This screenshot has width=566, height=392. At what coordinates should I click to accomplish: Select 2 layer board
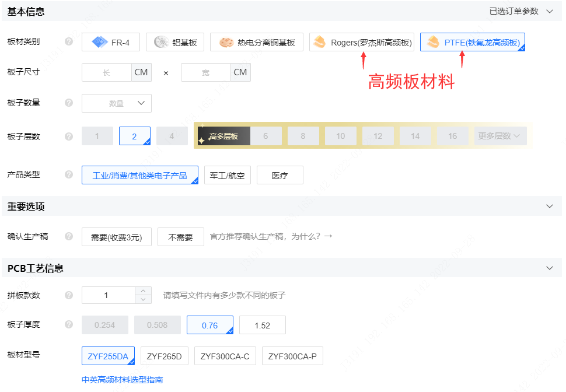135,136
